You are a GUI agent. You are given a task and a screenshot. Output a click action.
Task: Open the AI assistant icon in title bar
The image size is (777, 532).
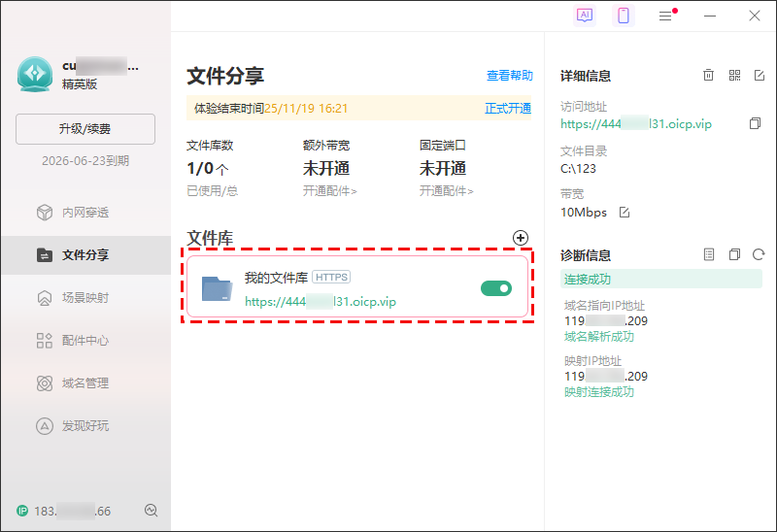584,16
